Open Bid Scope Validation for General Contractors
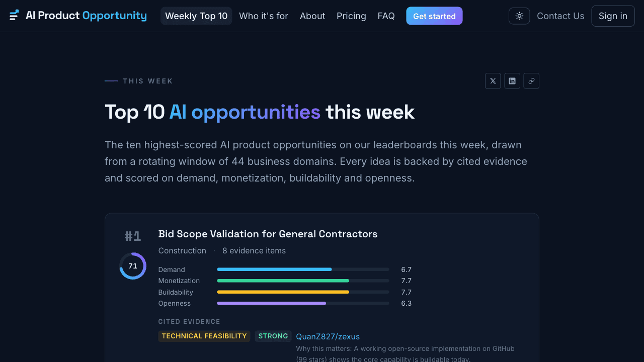The image size is (644, 362). (x=268, y=234)
